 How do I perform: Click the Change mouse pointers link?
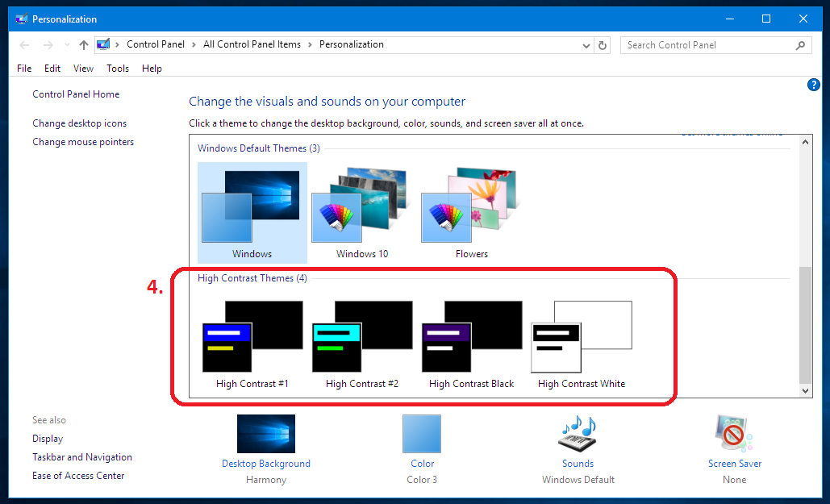click(83, 141)
